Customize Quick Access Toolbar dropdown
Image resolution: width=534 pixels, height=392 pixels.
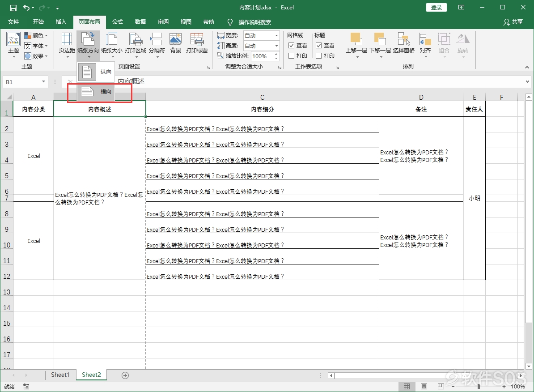point(57,8)
